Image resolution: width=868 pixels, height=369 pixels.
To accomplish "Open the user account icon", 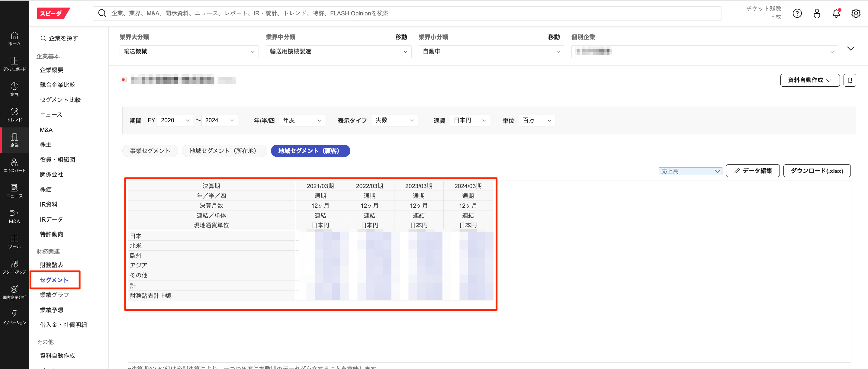I will click(816, 14).
